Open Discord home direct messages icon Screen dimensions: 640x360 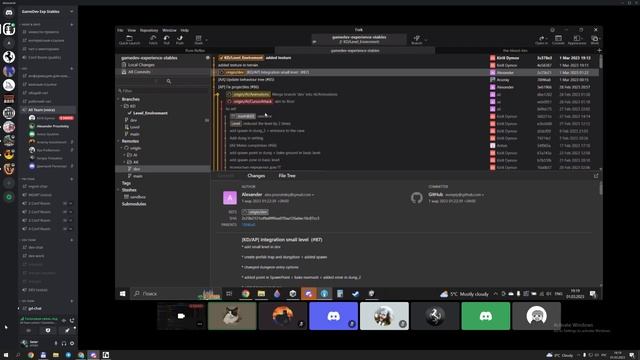pos(9,13)
